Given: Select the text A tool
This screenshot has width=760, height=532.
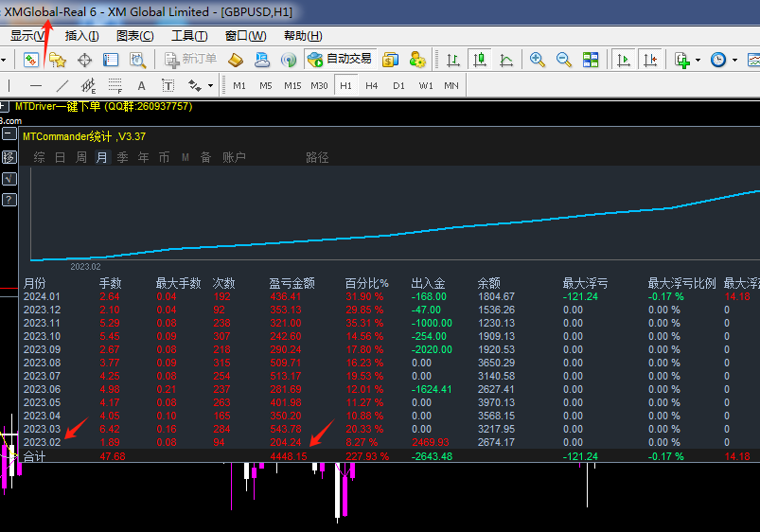Looking at the screenshot, I should [142, 86].
